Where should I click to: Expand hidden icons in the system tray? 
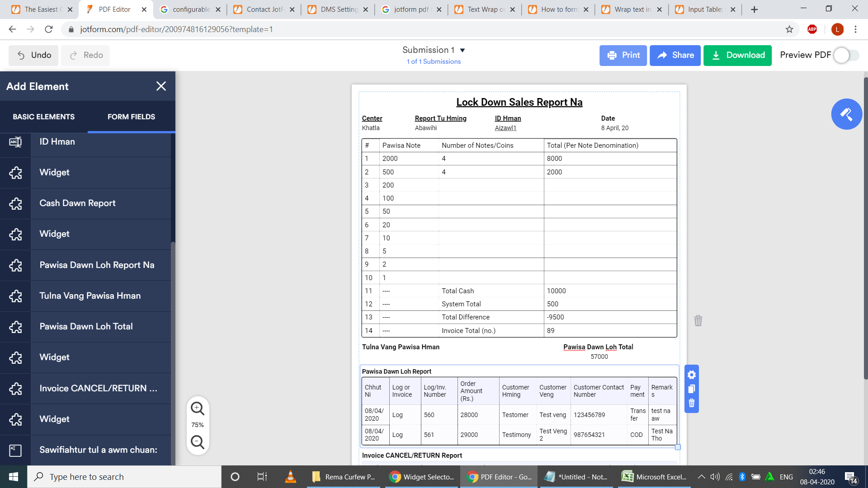tap(701, 477)
